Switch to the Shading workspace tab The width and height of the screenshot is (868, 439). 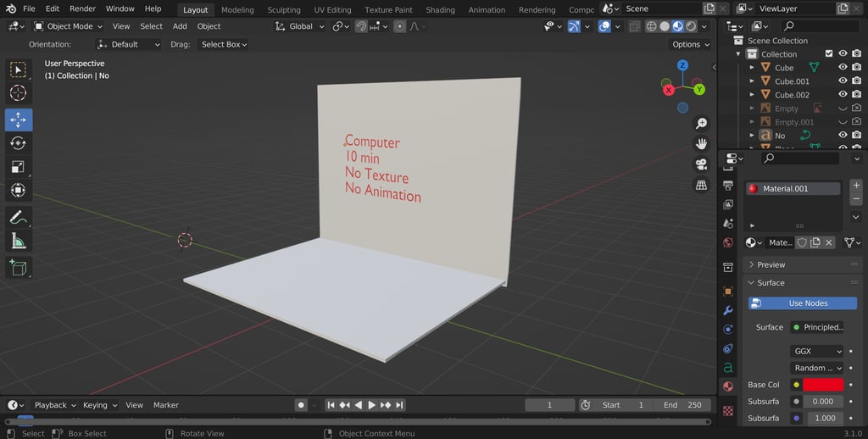440,10
